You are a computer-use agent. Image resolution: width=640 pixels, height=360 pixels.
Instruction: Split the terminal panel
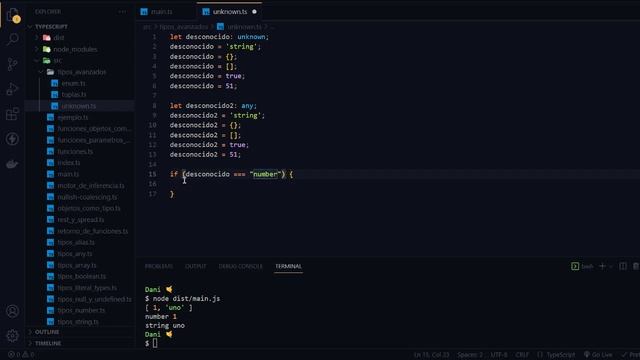coord(623,266)
